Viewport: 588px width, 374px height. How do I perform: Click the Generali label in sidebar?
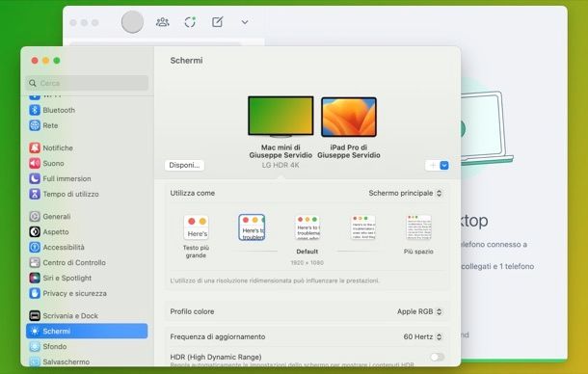57,217
